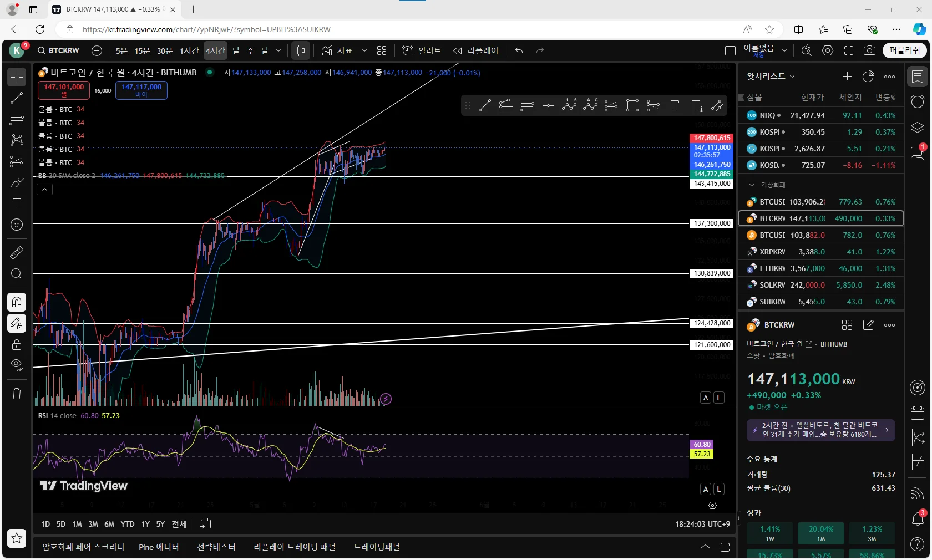
Task: Select the text tool in left sidebar
Action: (x=17, y=203)
